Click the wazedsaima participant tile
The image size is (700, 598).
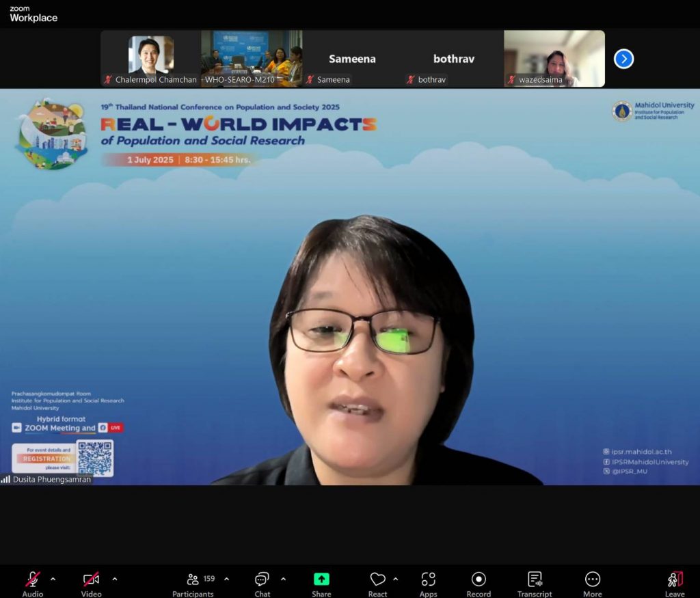tap(554, 58)
